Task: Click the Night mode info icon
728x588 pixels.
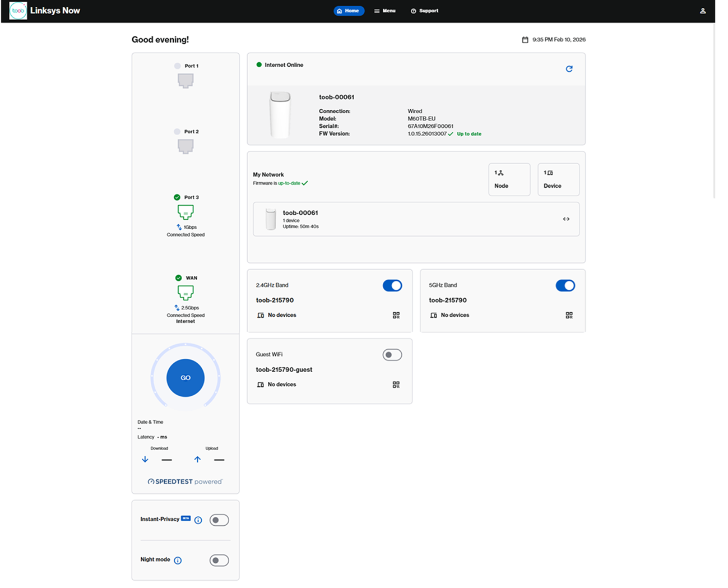Action: (178, 560)
